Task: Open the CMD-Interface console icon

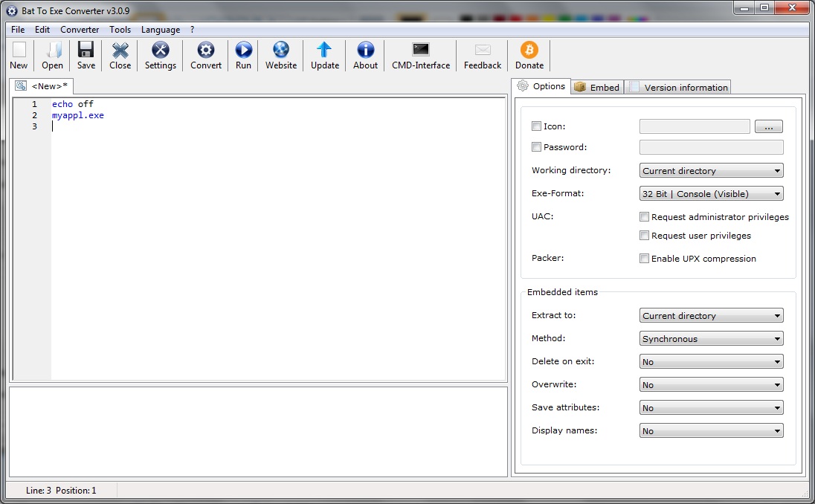Action: (421, 51)
